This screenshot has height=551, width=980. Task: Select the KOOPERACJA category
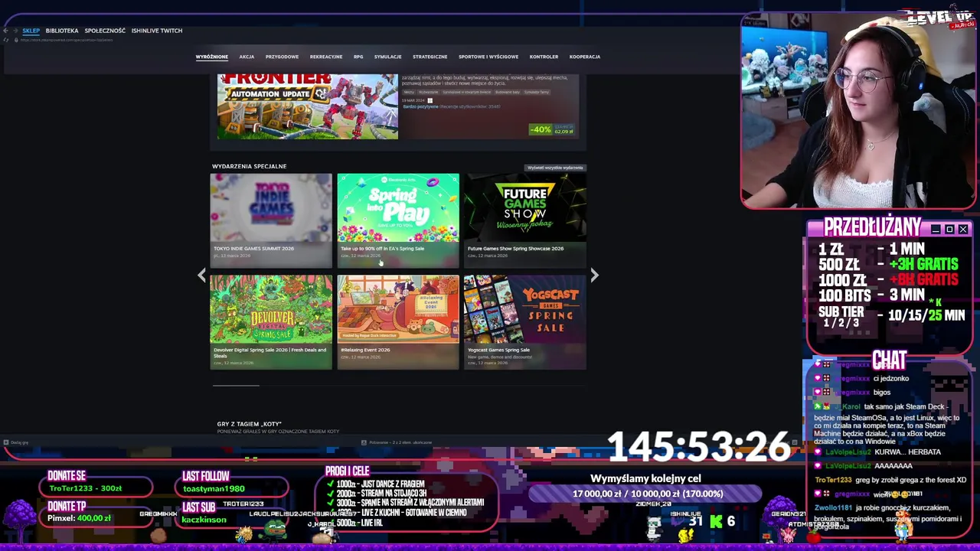click(585, 57)
